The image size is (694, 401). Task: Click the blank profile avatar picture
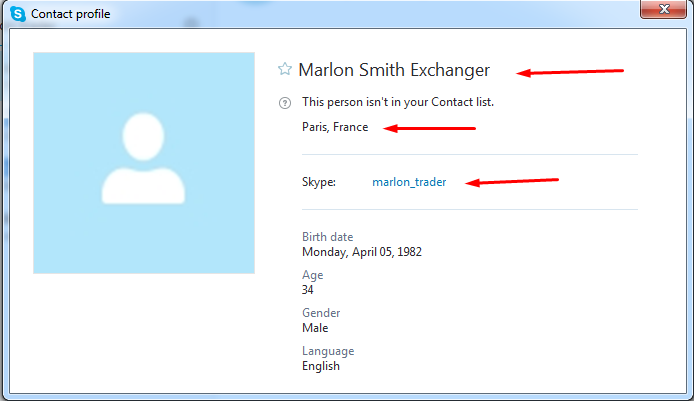pos(144,163)
